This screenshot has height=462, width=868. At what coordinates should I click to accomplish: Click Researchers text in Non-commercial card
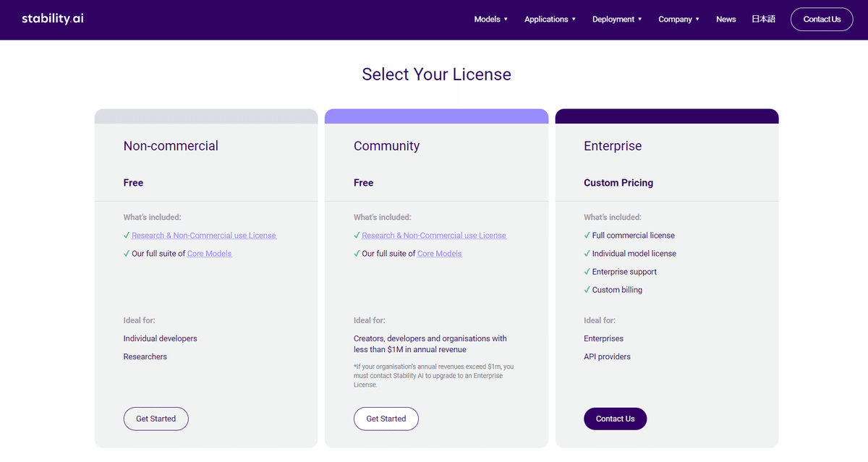tap(145, 356)
